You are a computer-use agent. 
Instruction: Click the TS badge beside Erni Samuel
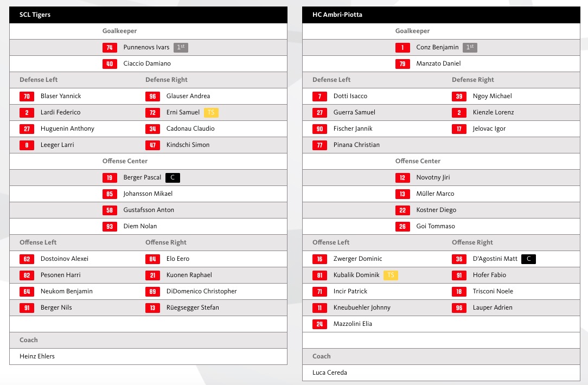211,113
